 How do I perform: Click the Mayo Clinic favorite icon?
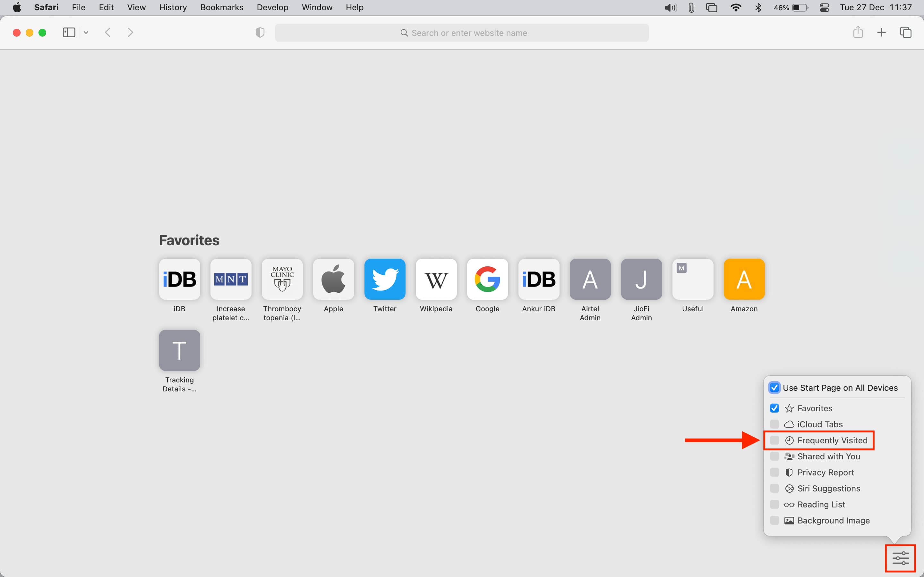click(281, 279)
